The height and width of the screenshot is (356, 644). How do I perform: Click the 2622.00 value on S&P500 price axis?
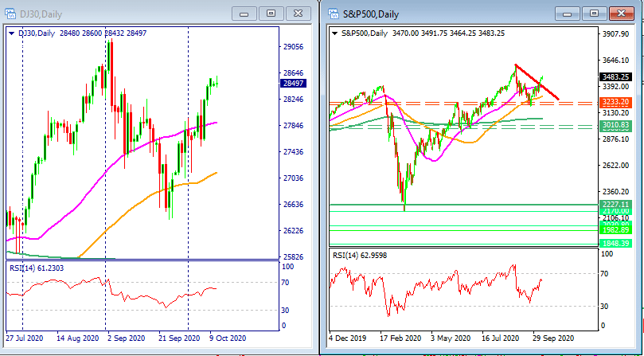point(615,165)
